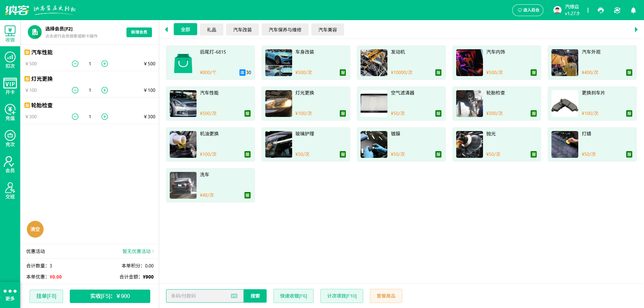
Task: Click the keyboard icon in barcode field
Action: click(x=234, y=296)
